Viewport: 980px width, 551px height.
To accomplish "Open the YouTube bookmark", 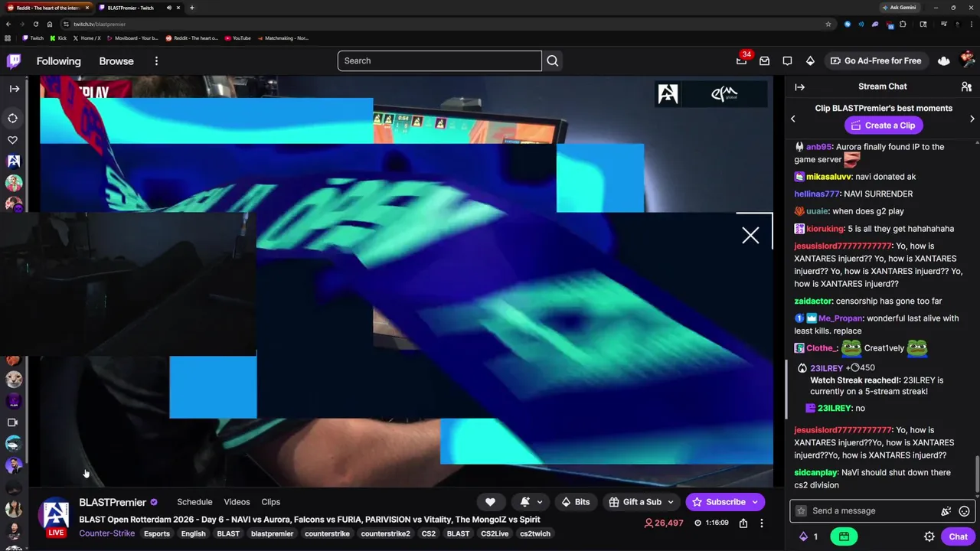I will [238, 38].
